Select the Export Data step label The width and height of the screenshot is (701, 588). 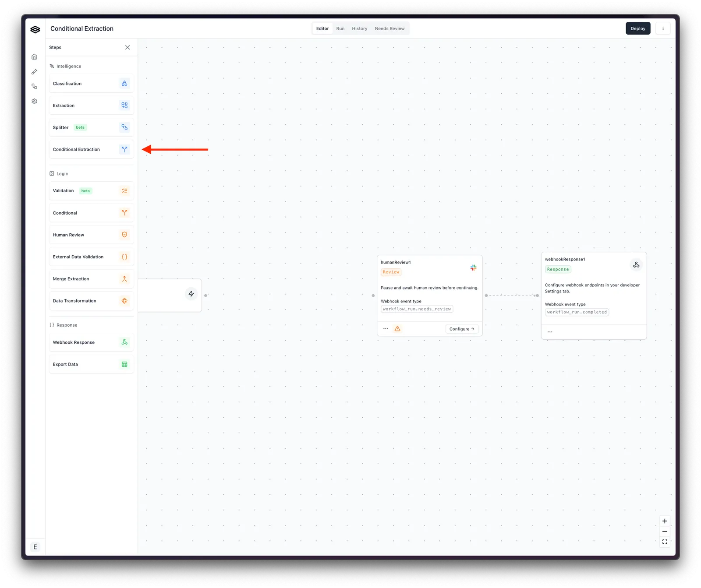(65, 364)
